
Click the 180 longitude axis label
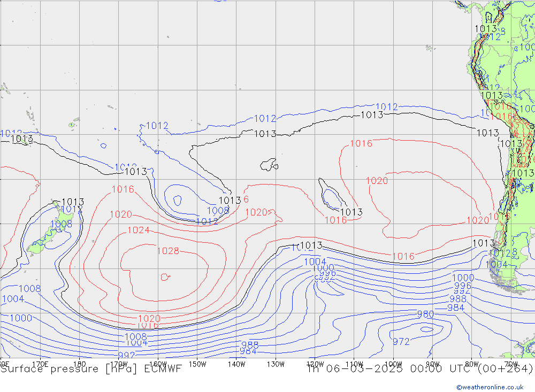click(79, 364)
